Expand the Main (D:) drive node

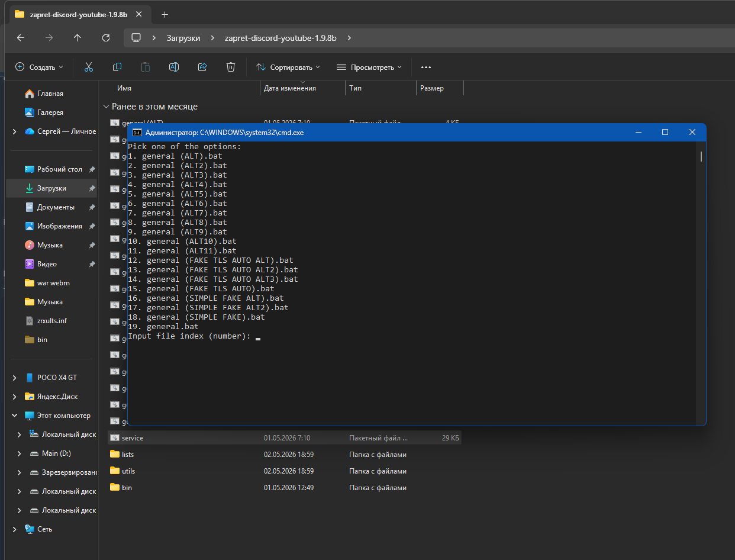click(x=20, y=453)
